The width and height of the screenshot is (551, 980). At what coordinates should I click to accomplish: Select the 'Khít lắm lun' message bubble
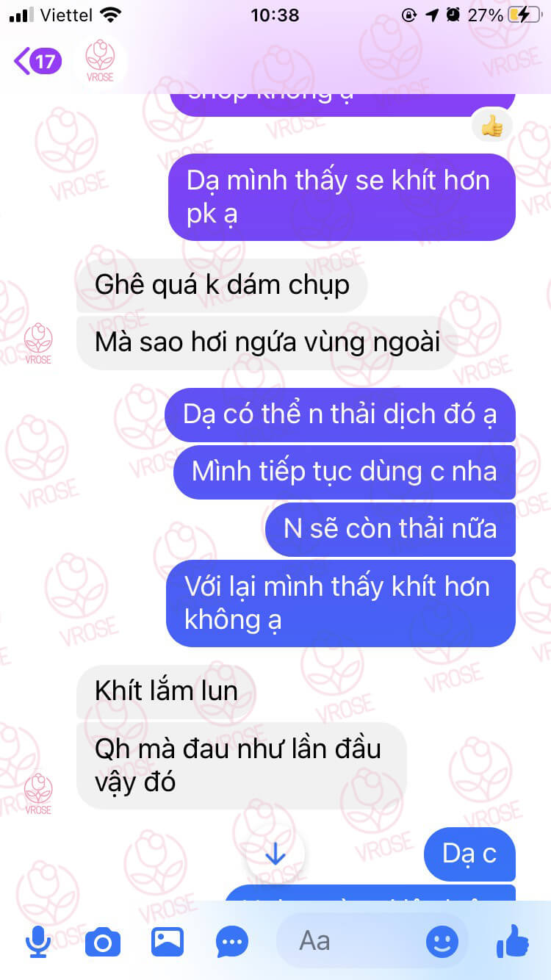pos(166,691)
